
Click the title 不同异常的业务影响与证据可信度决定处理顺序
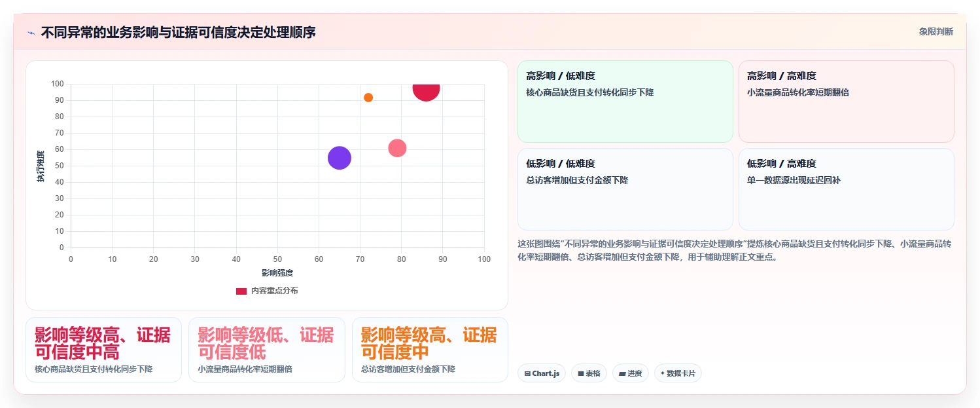[x=179, y=32]
